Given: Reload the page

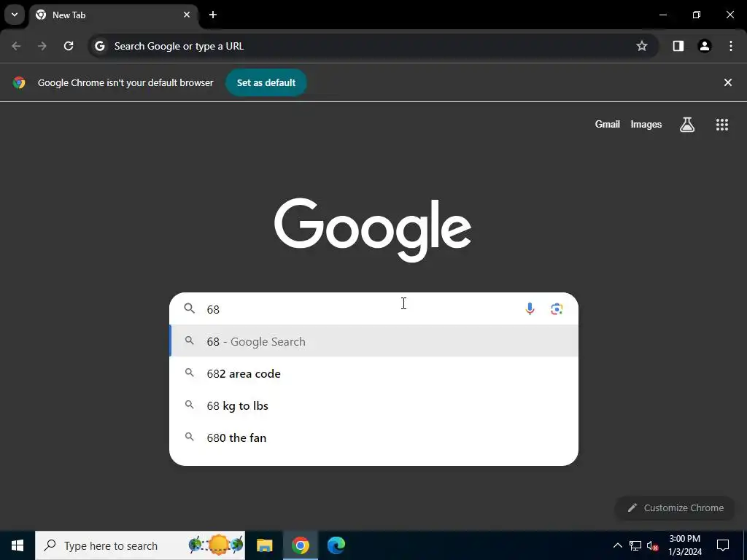Looking at the screenshot, I should pos(69,46).
